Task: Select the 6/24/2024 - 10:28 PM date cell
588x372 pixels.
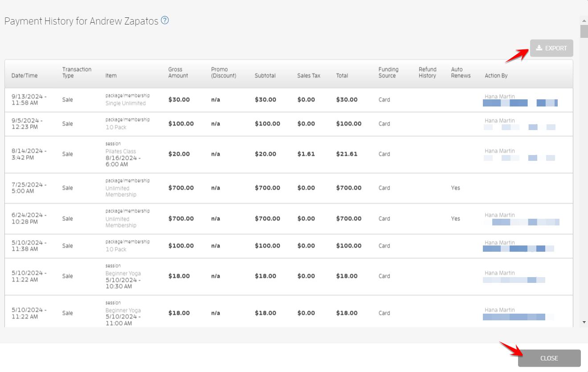Action: pos(29,218)
